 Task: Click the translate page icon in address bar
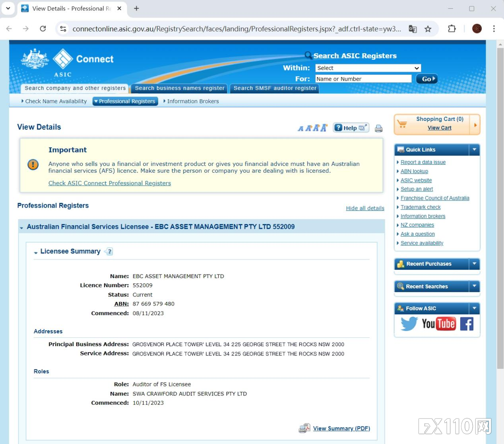click(413, 29)
